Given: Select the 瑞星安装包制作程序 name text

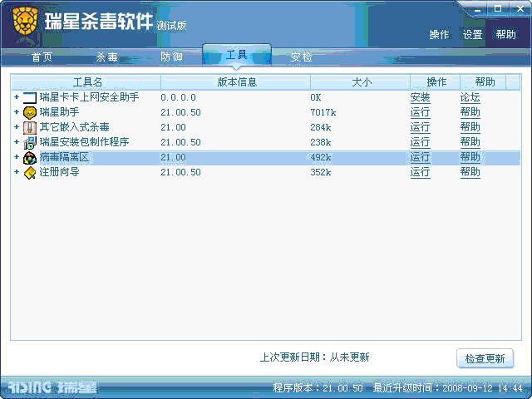Looking at the screenshot, I should [84, 142].
